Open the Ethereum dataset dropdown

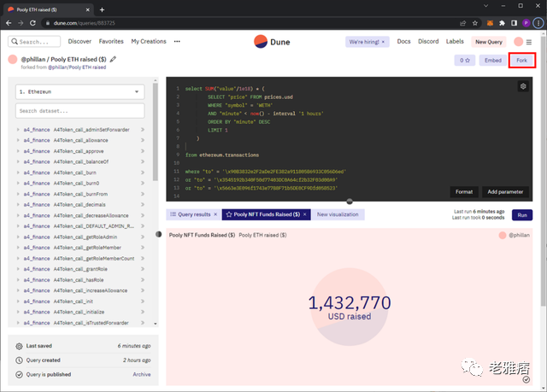(x=79, y=91)
